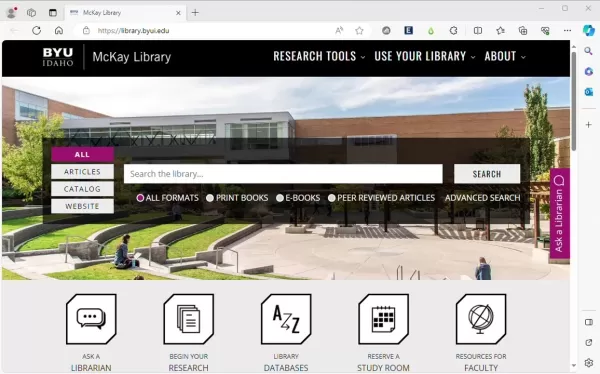Open a new browser tab
The width and height of the screenshot is (600, 374).
point(195,13)
